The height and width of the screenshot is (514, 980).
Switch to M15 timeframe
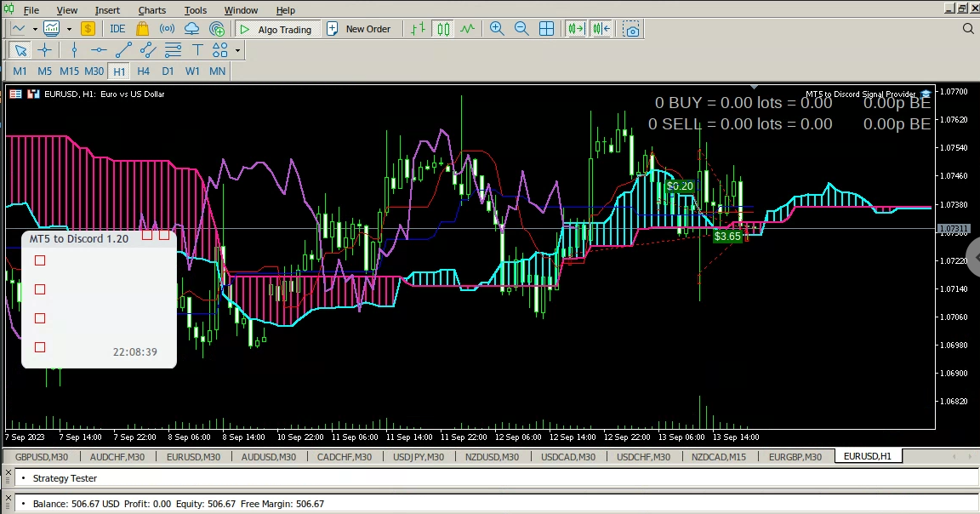click(70, 71)
